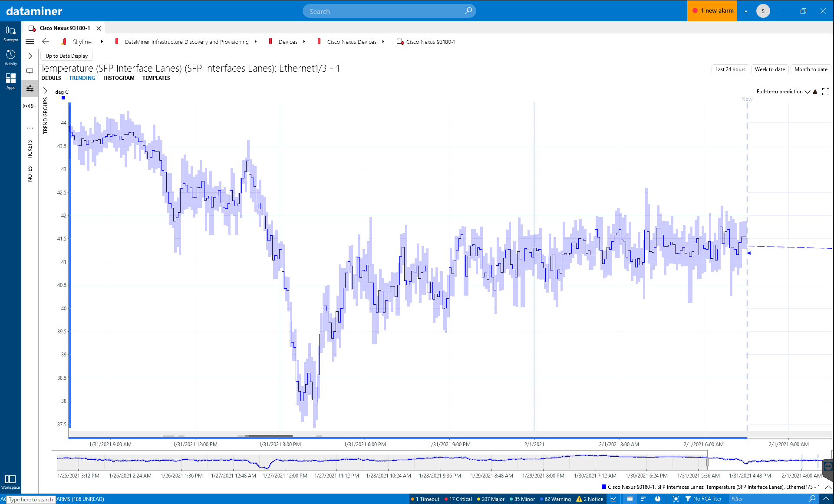
Task: Click the Skyline breadcrumb flag icon
Action: [64, 42]
